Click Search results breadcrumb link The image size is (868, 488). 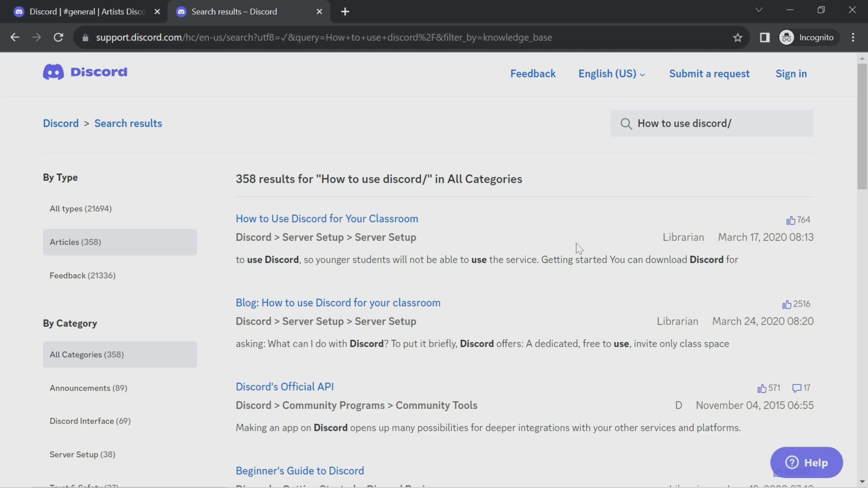128,123
